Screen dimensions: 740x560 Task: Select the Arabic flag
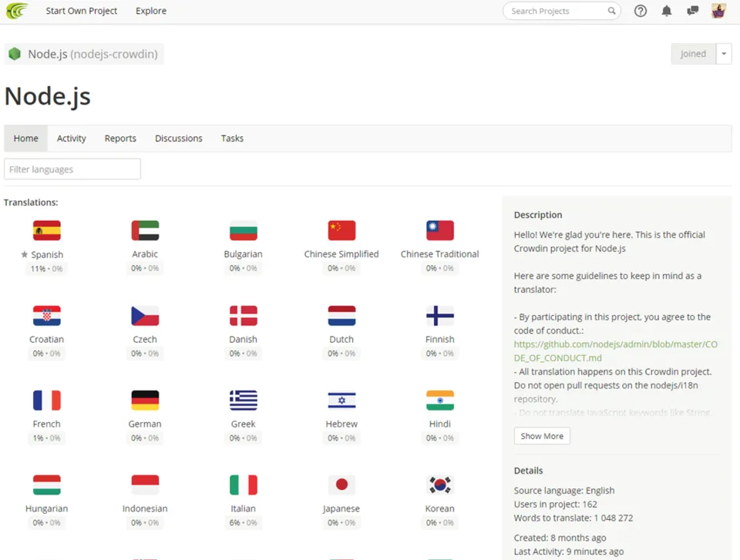coord(145,230)
